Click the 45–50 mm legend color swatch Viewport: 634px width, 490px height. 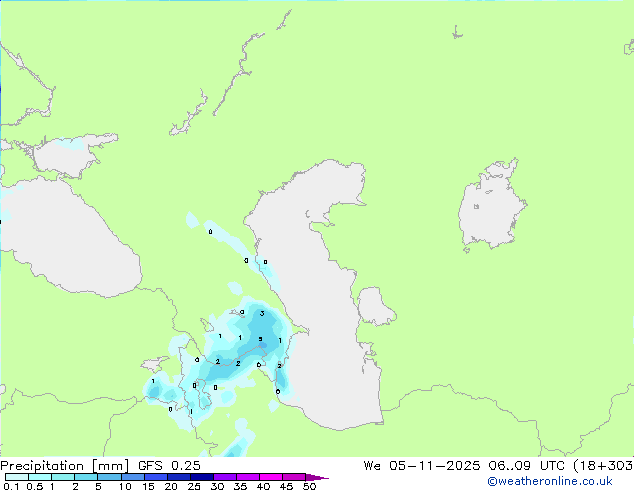(294, 477)
